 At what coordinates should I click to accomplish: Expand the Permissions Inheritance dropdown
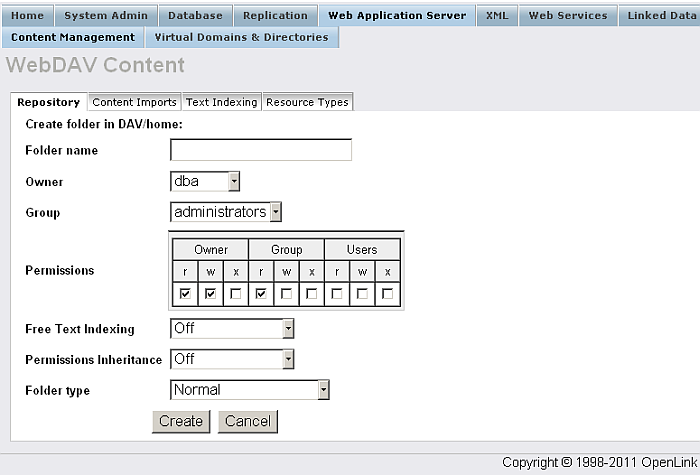(232, 359)
